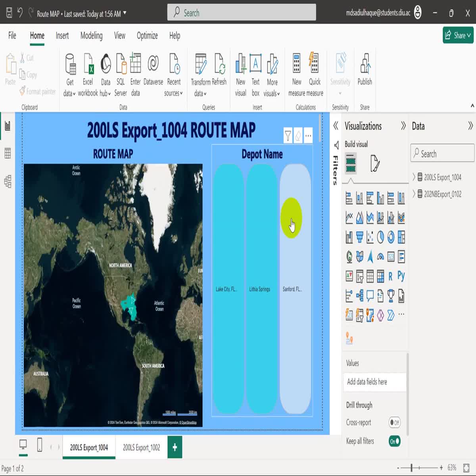Open the 200LS Export_1002 page tab
Viewport: 476px width, 476px height.
(x=141, y=447)
